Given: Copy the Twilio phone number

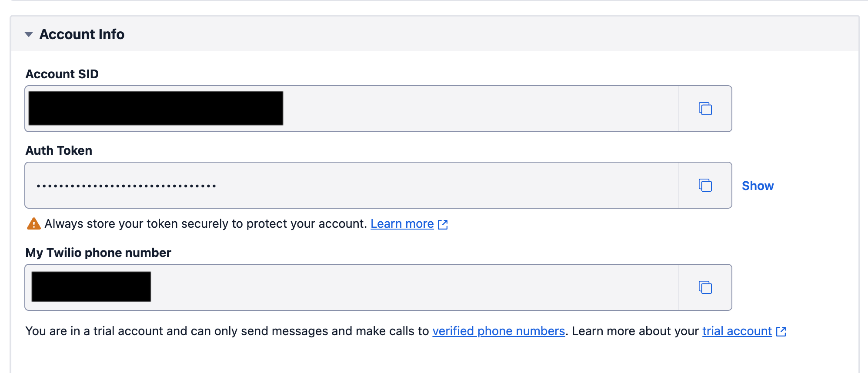Looking at the screenshot, I should [705, 287].
